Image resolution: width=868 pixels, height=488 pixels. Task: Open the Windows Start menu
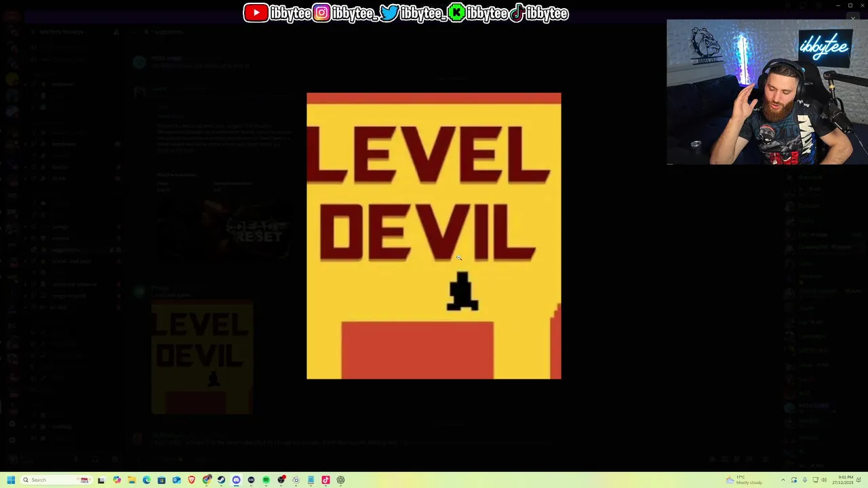click(x=11, y=480)
